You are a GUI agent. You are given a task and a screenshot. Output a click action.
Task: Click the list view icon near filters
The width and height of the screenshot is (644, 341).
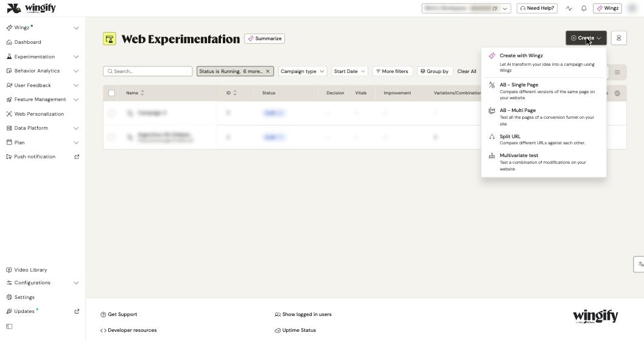click(617, 72)
